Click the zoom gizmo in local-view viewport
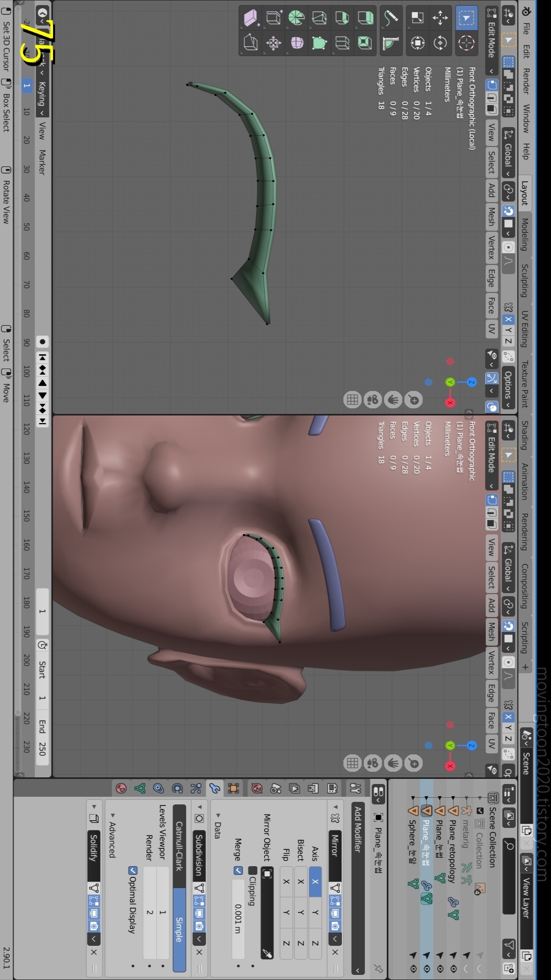 [414, 400]
